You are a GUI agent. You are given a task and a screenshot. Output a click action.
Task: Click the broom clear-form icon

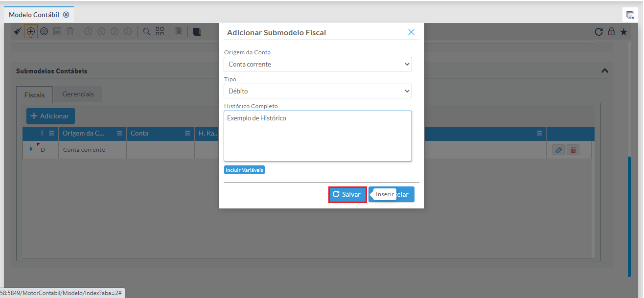pos(18,32)
